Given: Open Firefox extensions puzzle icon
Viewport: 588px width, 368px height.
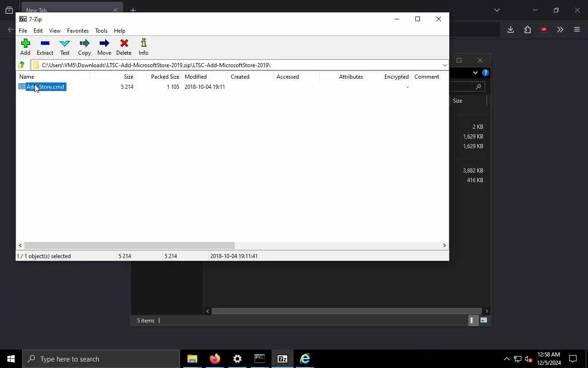Looking at the screenshot, I should 527,29.
